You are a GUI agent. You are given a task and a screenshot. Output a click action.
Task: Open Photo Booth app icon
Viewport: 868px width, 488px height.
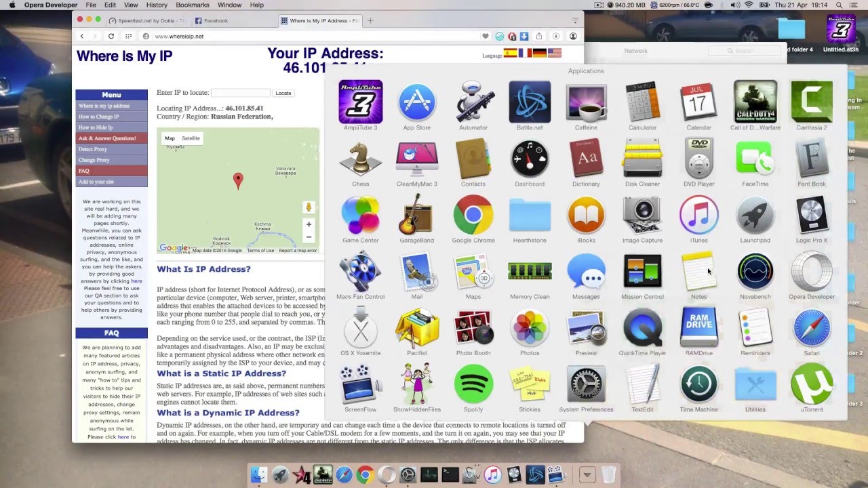click(x=473, y=327)
